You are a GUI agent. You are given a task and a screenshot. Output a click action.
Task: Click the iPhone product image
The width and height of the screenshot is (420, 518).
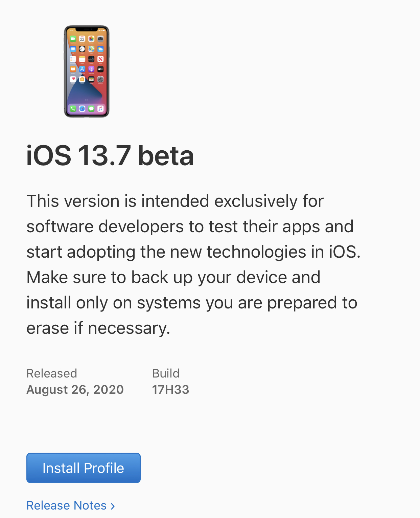click(x=87, y=71)
